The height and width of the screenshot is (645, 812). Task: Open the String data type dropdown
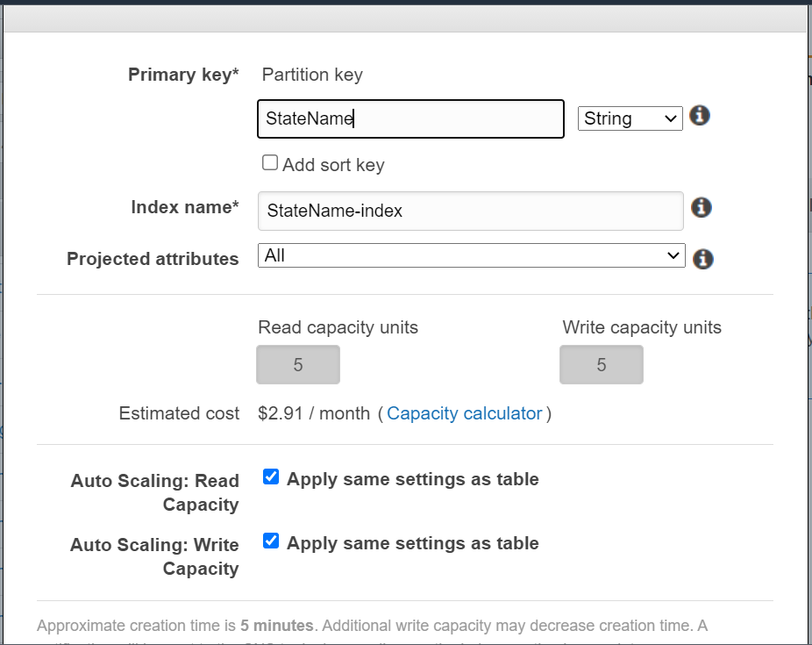coord(630,118)
